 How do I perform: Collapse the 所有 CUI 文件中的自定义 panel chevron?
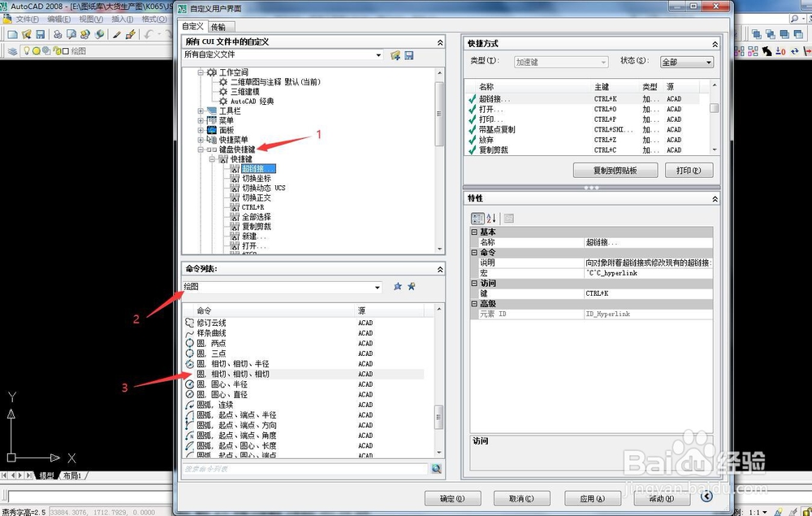439,42
